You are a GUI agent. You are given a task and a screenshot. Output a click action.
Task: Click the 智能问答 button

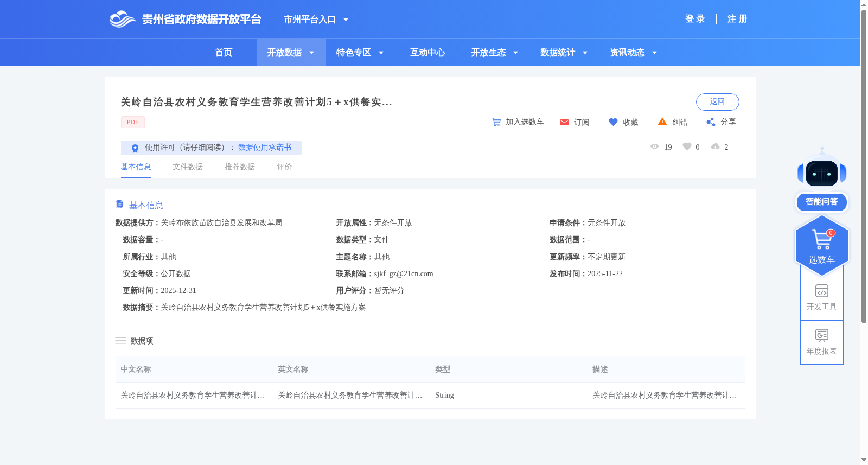822,202
